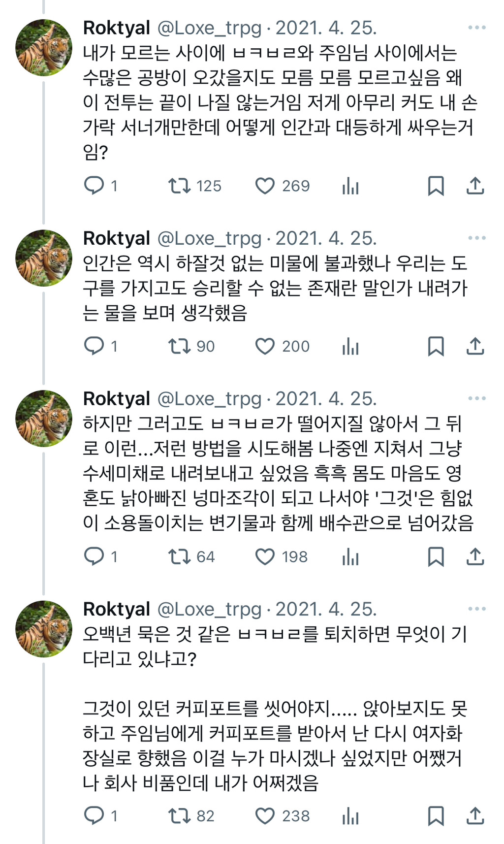The height and width of the screenshot is (844, 504).
Task: Reply to the tweet with 269 likes
Action: click(x=94, y=186)
